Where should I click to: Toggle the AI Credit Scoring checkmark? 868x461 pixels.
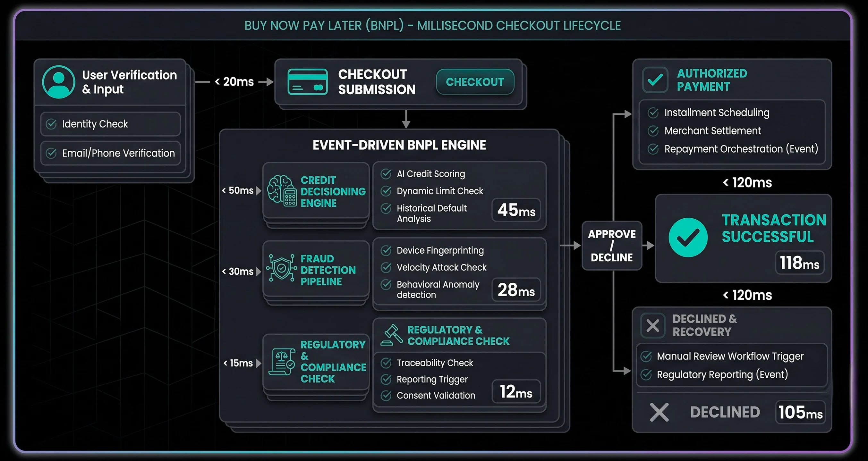pos(386,174)
